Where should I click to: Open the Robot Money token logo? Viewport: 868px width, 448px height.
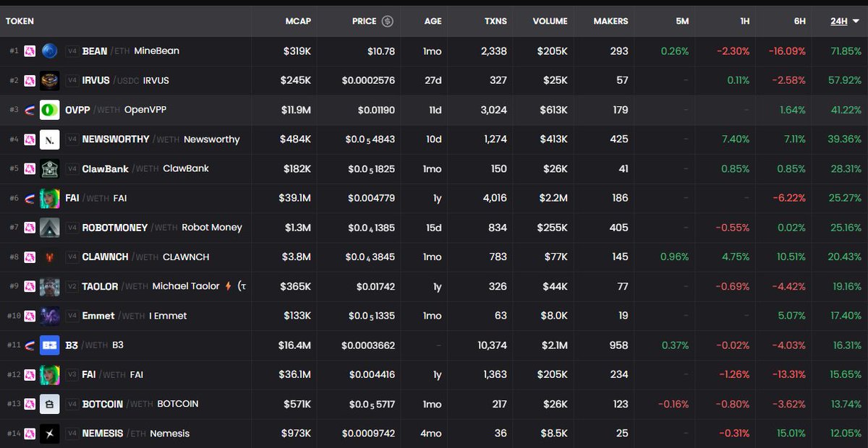(49, 228)
